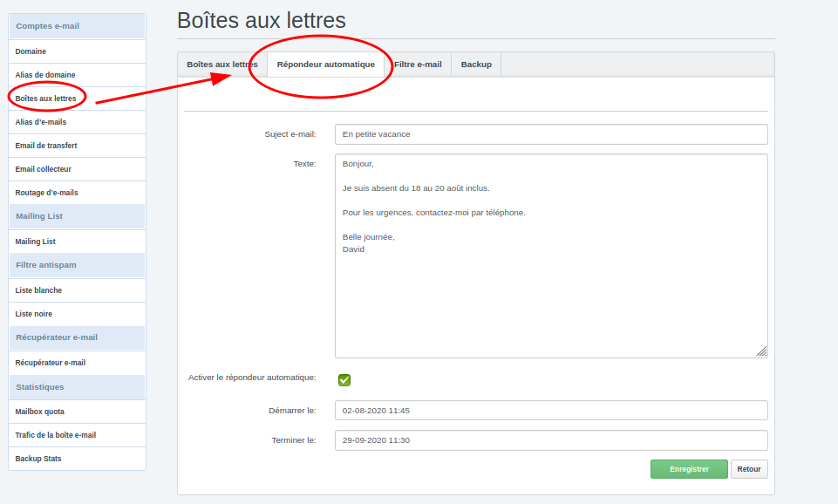
Task: Open Liste noire in the sidebar
Action: [35, 314]
